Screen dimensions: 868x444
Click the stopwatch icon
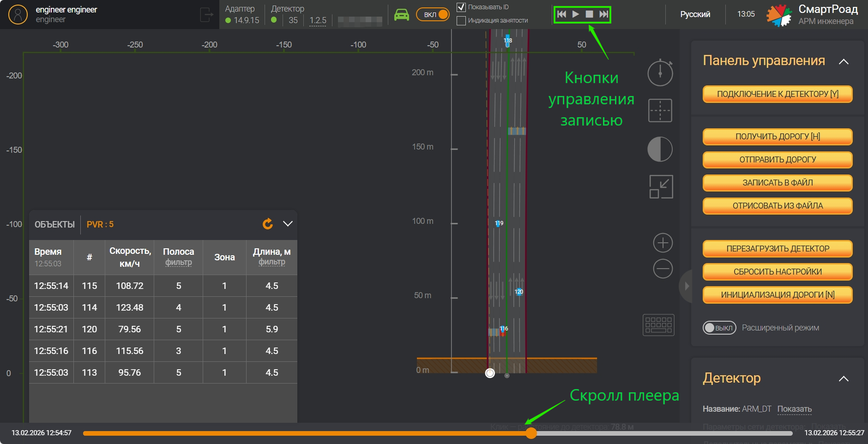pyautogui.click(x=660, y=72)
